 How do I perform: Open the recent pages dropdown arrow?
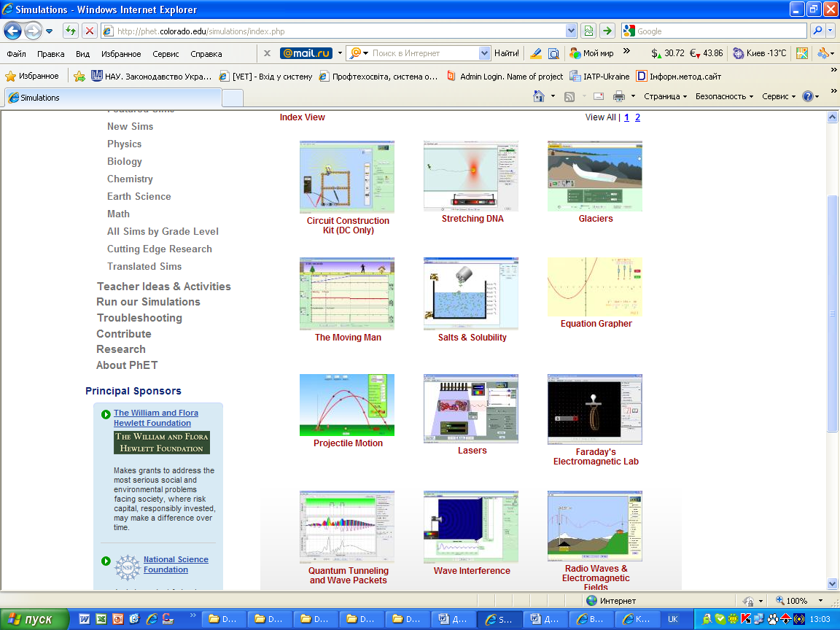tap(50, 31)
